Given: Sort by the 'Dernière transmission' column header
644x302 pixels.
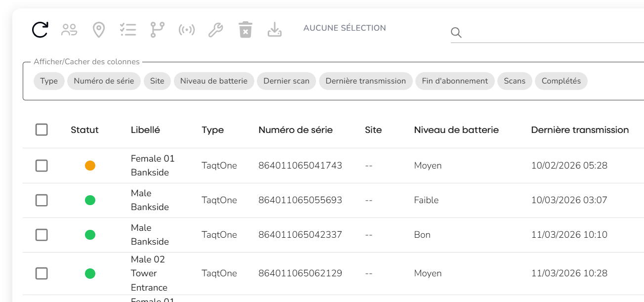Looking at the screenshot, I should coord(579,129).
